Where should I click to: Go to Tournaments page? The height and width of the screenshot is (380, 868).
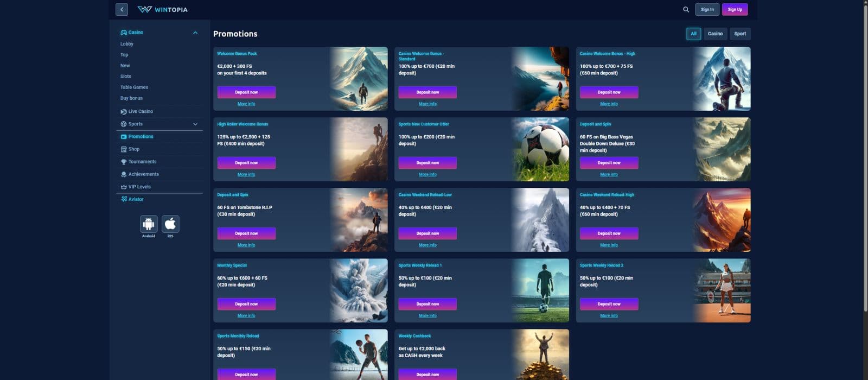pos(142,162)
